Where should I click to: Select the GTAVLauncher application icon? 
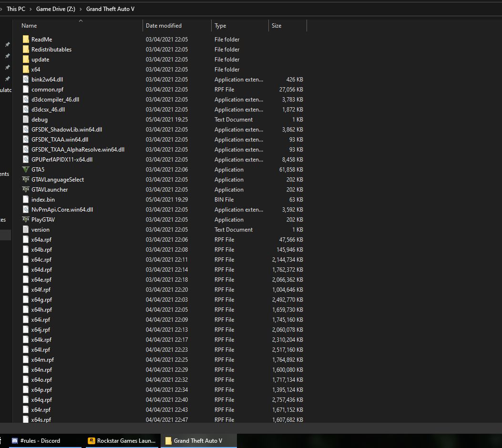[x=26, y=190]
